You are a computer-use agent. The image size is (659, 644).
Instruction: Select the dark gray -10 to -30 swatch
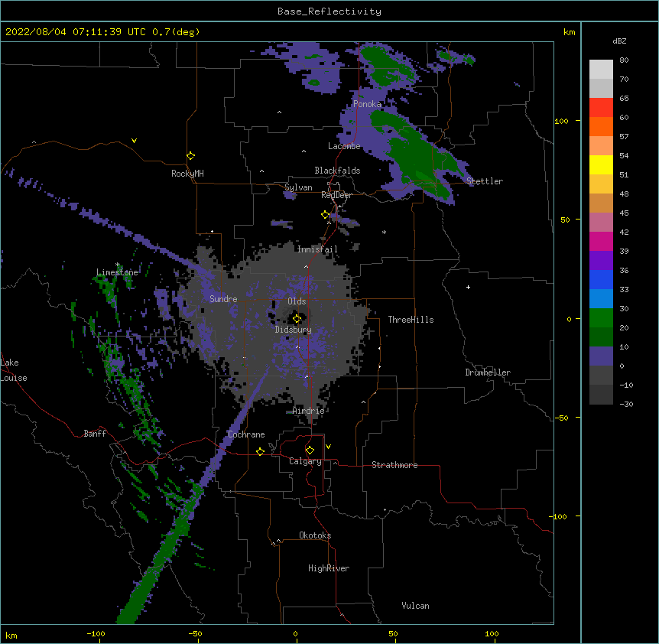tap(601, 395)
